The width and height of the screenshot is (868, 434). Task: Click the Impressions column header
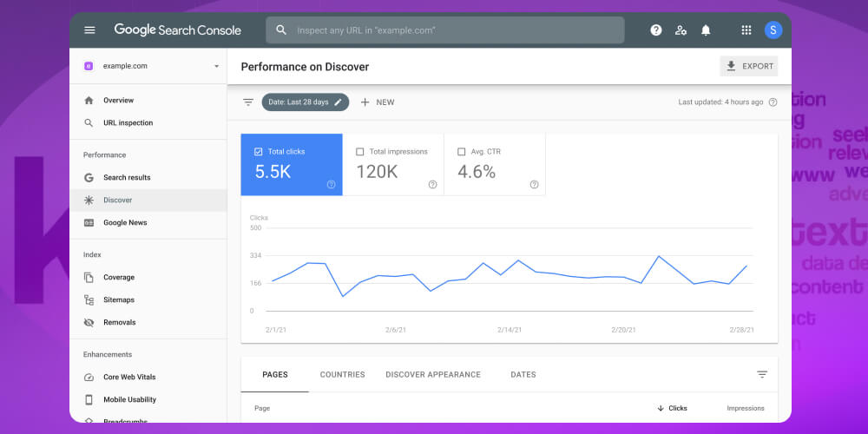(745, 409)
